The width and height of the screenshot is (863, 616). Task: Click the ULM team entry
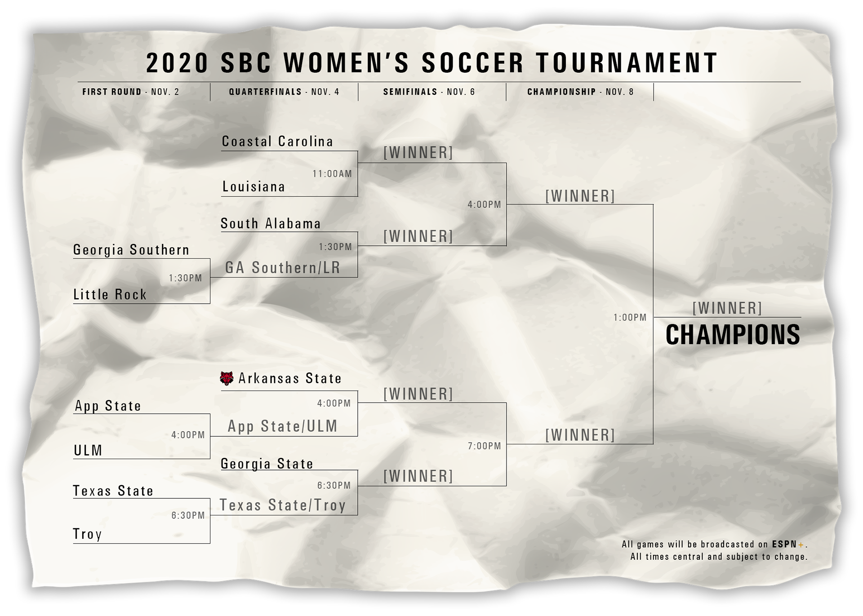tap(88, 450)
